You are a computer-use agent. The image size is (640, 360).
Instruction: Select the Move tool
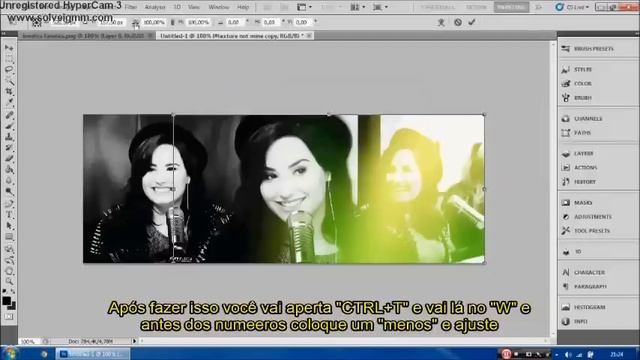(9, 48)
